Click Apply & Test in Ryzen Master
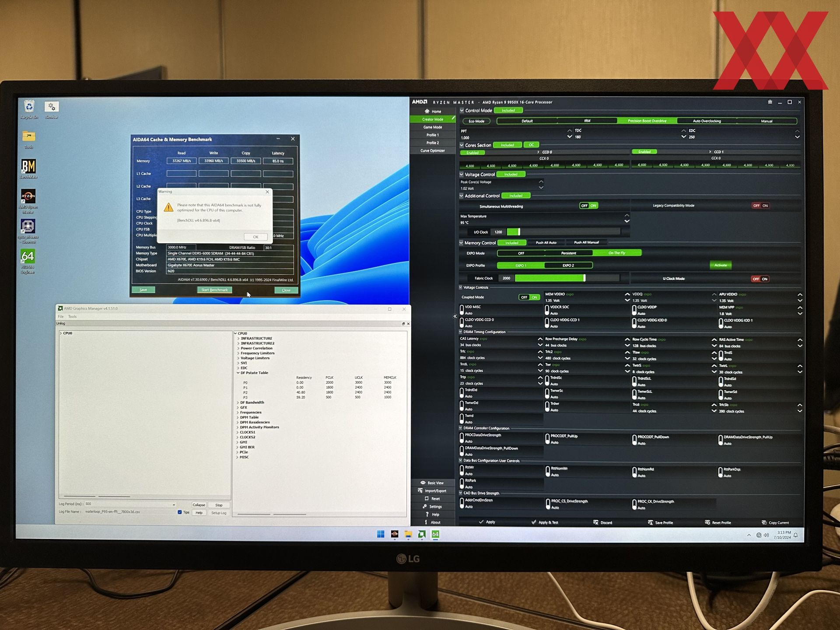Image resolution: width=840 pixels, height=630 pixels. point(544,522)
